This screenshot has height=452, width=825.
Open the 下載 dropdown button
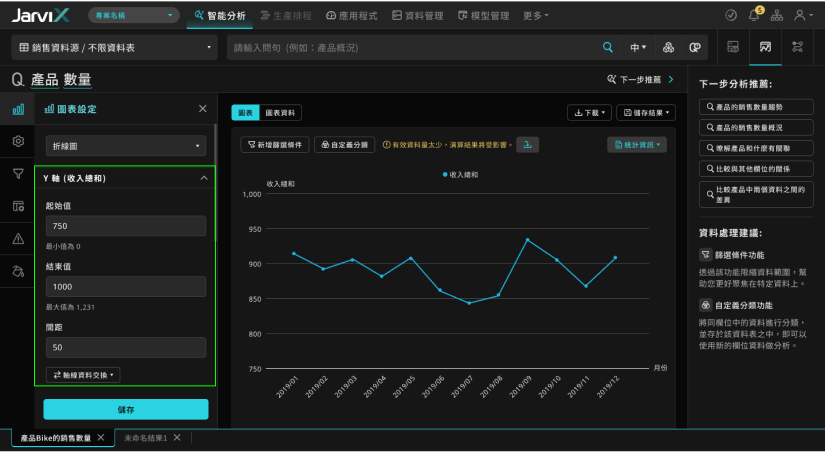(589, 113)
